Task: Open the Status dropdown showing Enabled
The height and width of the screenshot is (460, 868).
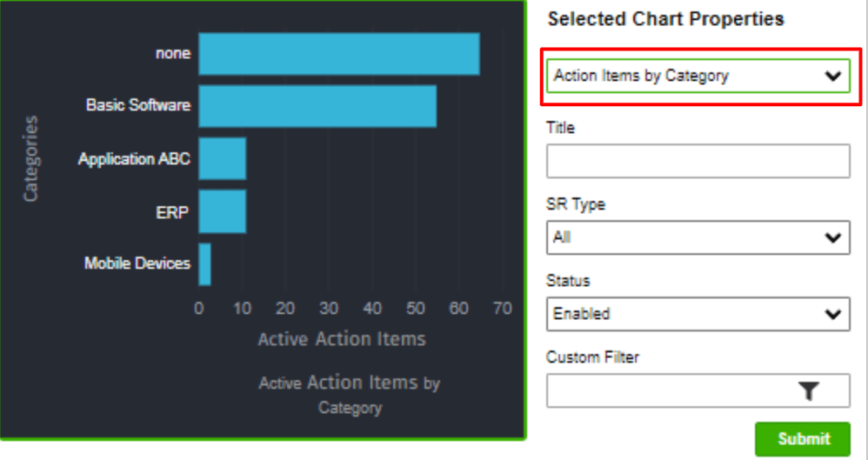Action: click(x=698, y=314)
